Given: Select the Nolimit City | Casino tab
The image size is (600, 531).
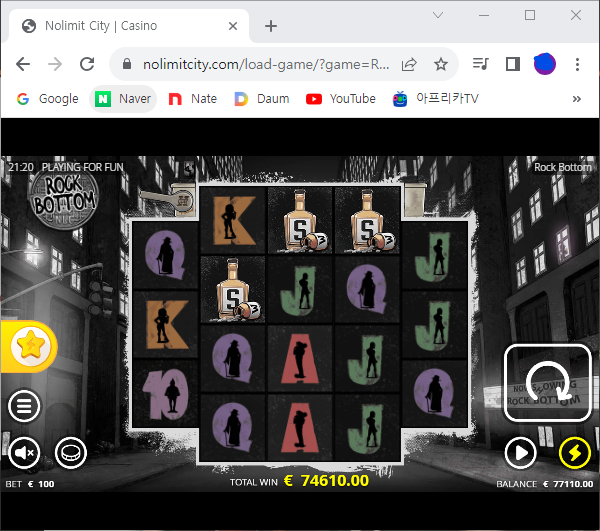Looking at the screenshot, I should [129, 26].
